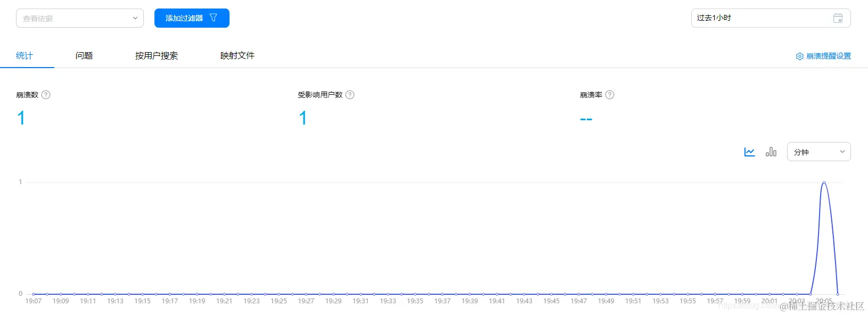Select the line chart view icon

[749, 152]
